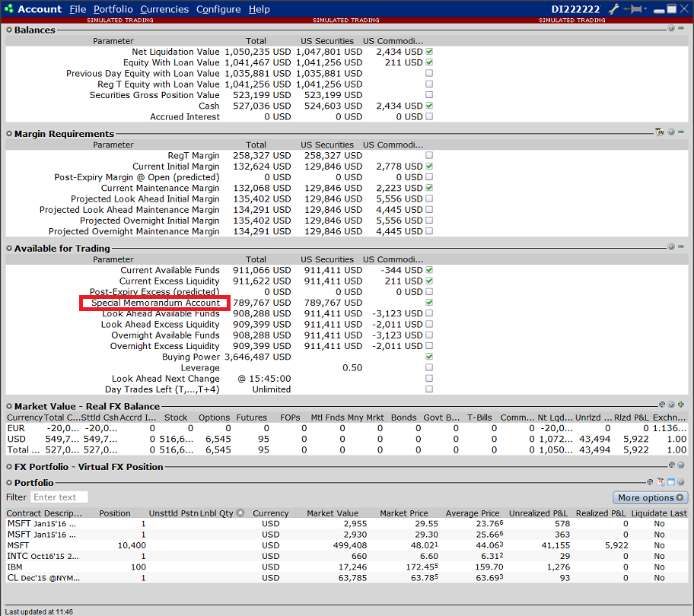Uncheck the Buying Power checkbox

429,357
